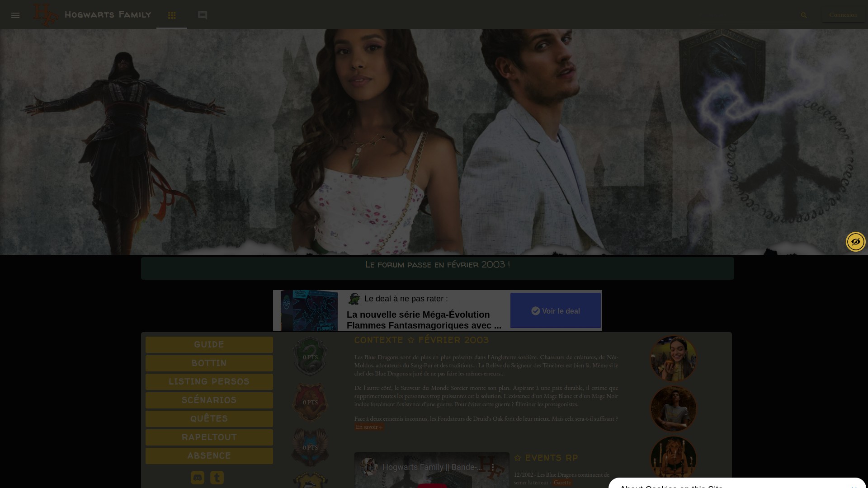Viewport: 868px width, 488px height.
Task: Click the Voir le deal button
Action: pyautogui.click(x=556, y=310)
